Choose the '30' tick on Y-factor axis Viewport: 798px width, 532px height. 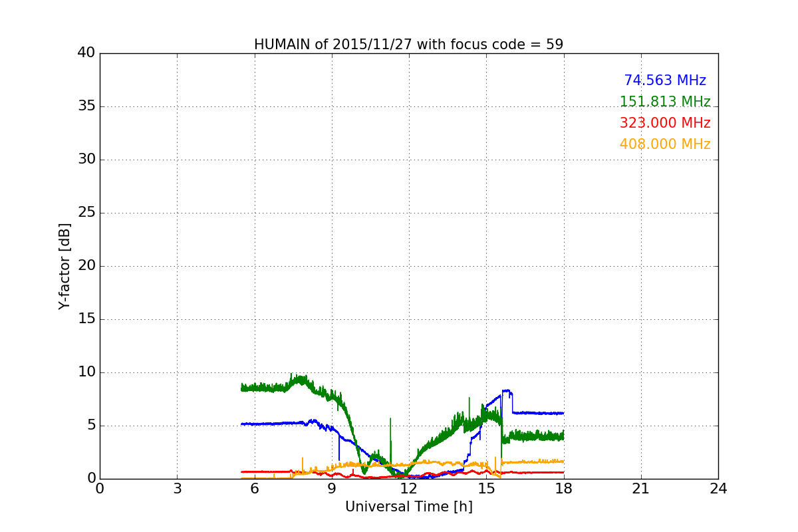86,160
